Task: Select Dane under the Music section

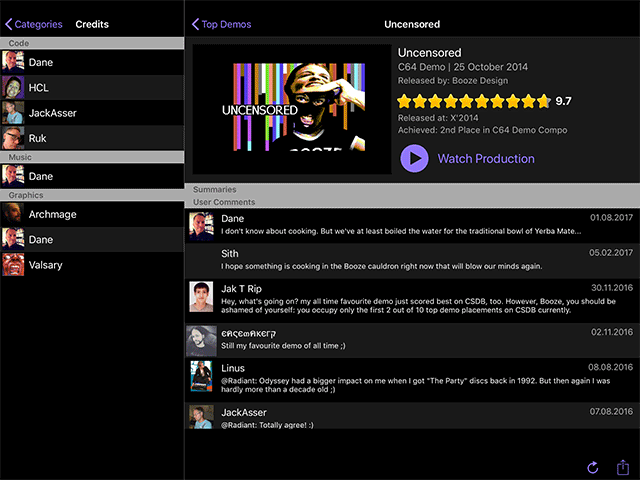Action: coord(92,176)
